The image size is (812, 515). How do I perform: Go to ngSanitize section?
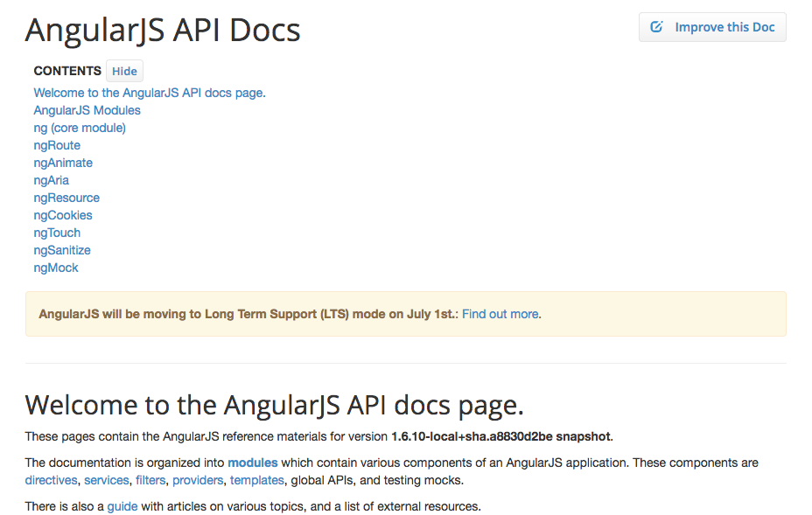62,251
